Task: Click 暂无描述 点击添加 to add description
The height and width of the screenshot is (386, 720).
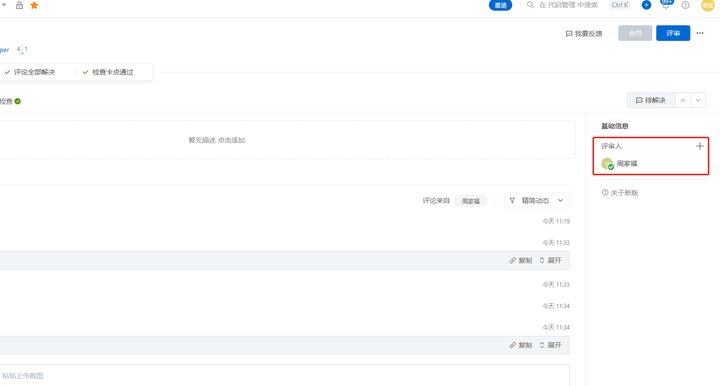Action: (217, 140)
